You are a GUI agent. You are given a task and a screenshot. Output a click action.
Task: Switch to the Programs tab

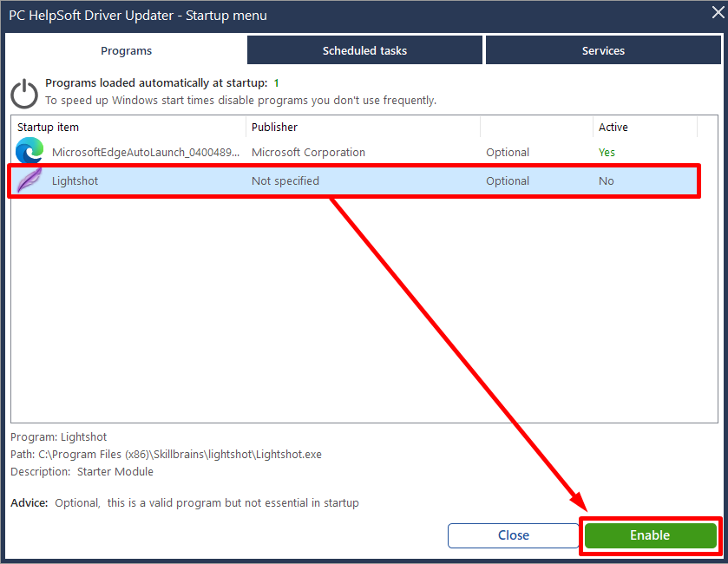point(127,50)
